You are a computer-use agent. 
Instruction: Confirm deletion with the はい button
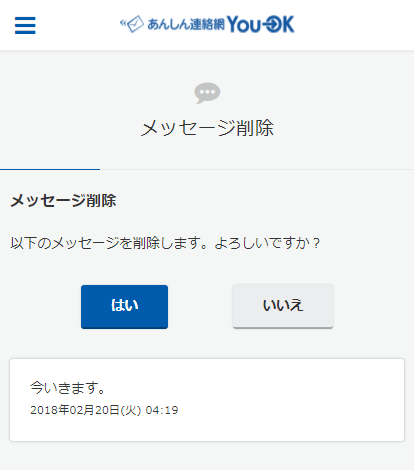(124, 307)
